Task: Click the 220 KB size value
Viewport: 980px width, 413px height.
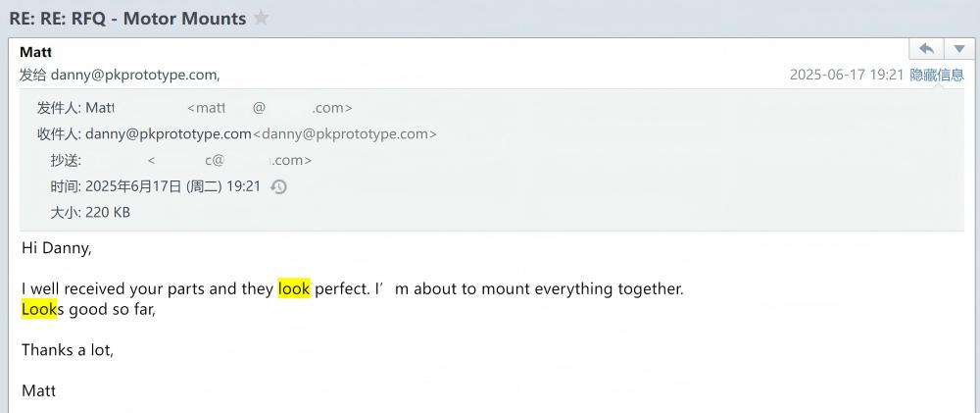Action: pyautogui.click(x=108, y=212)
